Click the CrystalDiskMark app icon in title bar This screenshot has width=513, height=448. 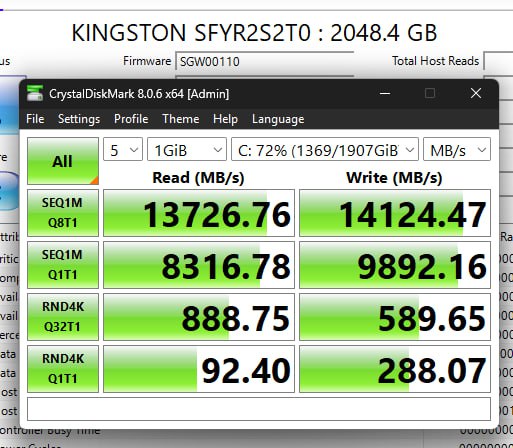point(35,93)
